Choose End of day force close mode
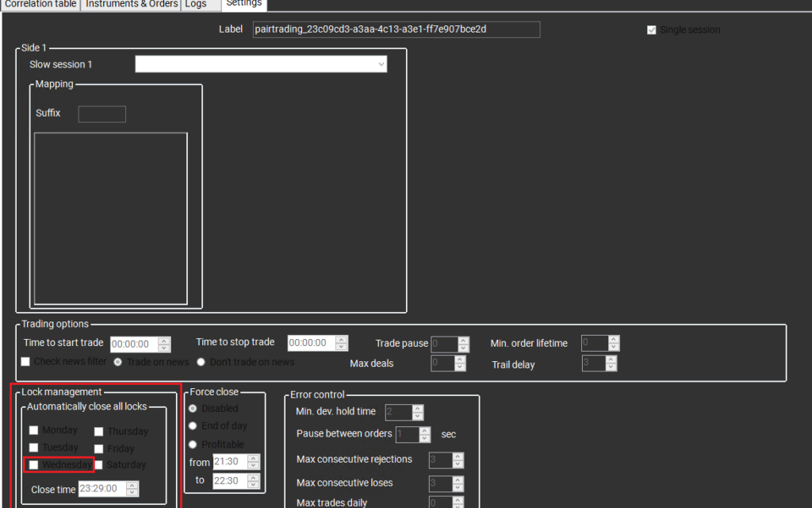This screenshot has height=508, width=812. [x=192, y=425]
